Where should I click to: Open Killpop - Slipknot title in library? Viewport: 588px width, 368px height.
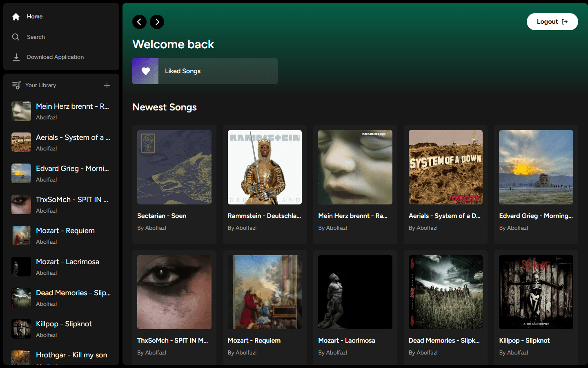64,324
